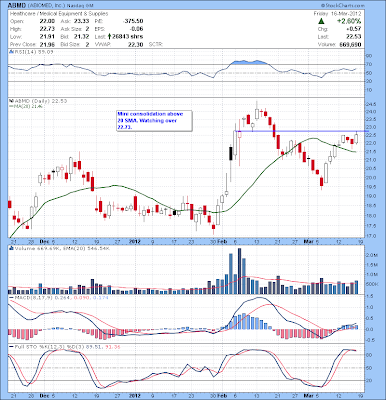Viewport: 386px width, 400px height.
Task: Click the +2.60% percent change
Action: coord(348,21)
